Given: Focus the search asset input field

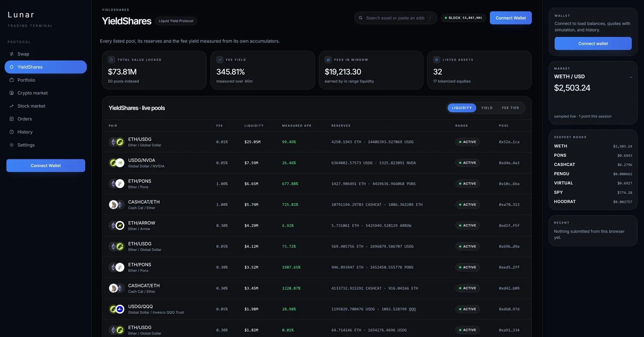Looking at the screenshot, I should pos(395,18).
